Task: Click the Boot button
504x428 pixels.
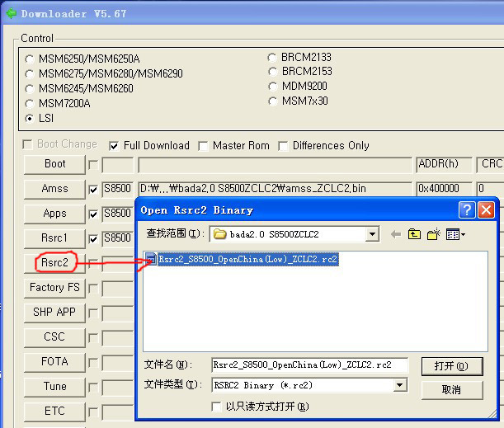Action: point(54,164)
